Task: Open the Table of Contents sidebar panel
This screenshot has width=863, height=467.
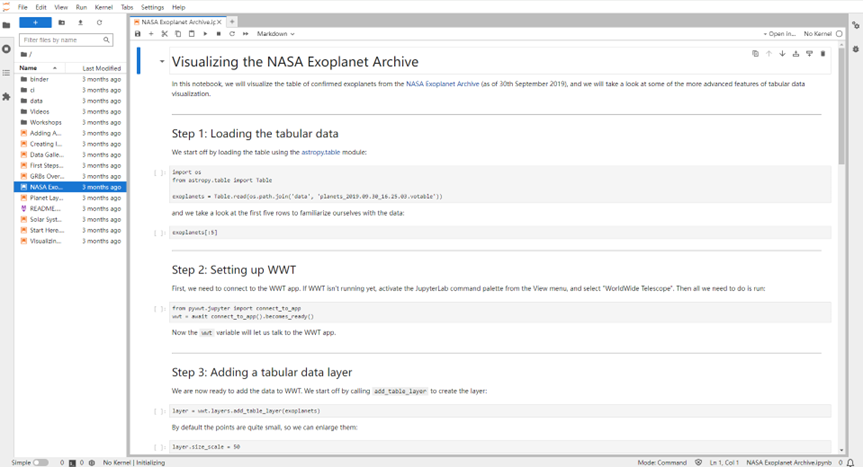Action: (7, 73)
